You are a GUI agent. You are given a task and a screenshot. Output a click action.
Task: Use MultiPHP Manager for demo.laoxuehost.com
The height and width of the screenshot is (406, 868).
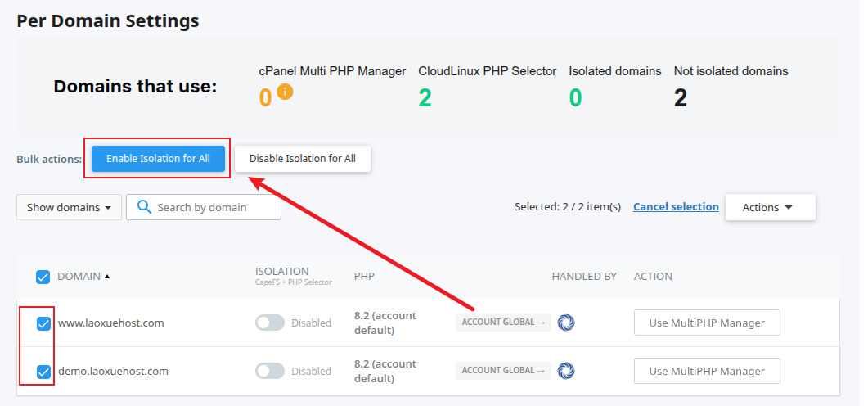[x=707, y=371]
